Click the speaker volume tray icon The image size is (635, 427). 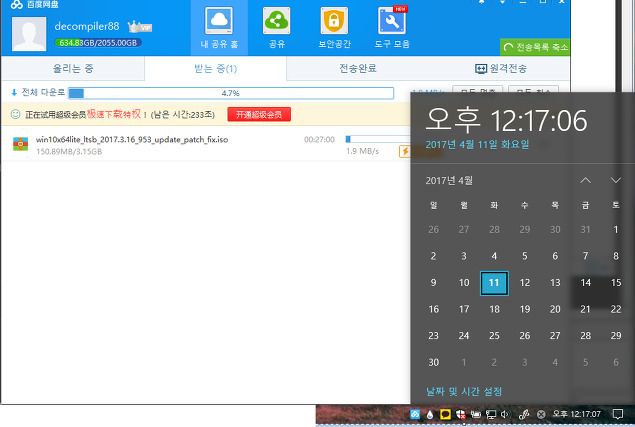click(x=505, y=414)
